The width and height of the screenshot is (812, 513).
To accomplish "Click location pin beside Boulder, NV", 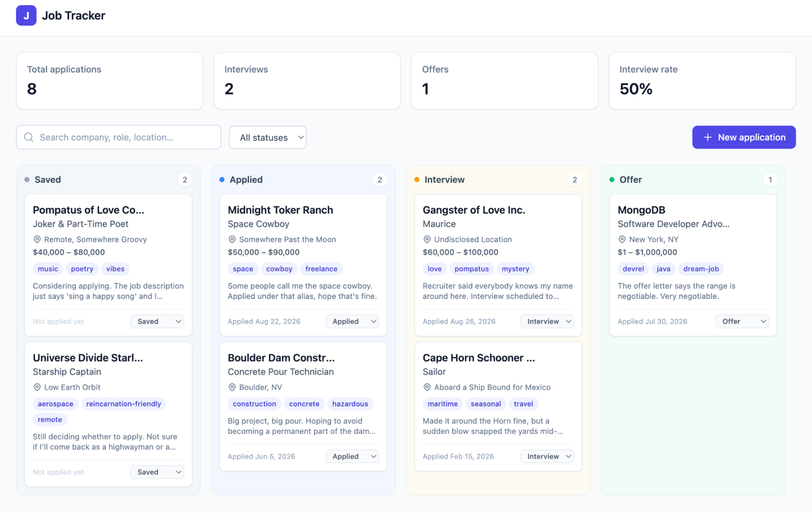I will coord(232,387).
